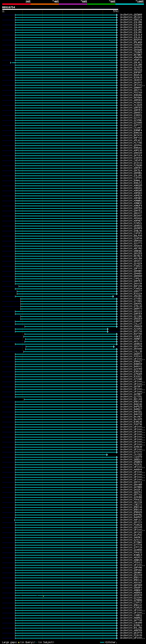Click the green ~80% identity legend segment

[x=101, y=4]
